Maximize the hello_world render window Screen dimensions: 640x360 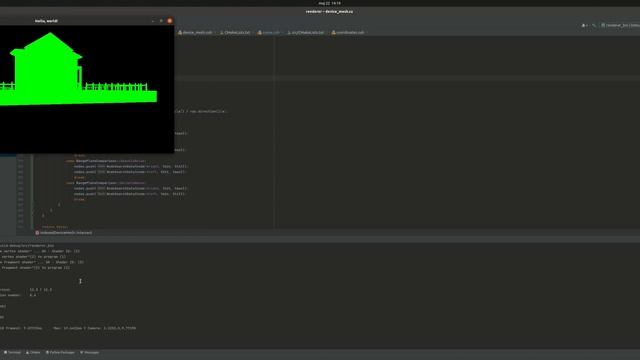[x=161, y=21]
